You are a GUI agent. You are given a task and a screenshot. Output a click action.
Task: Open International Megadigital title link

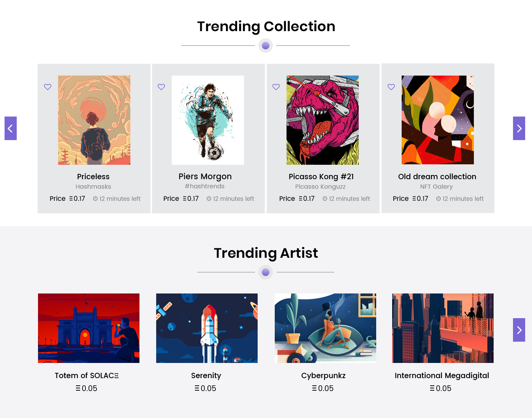442,375
